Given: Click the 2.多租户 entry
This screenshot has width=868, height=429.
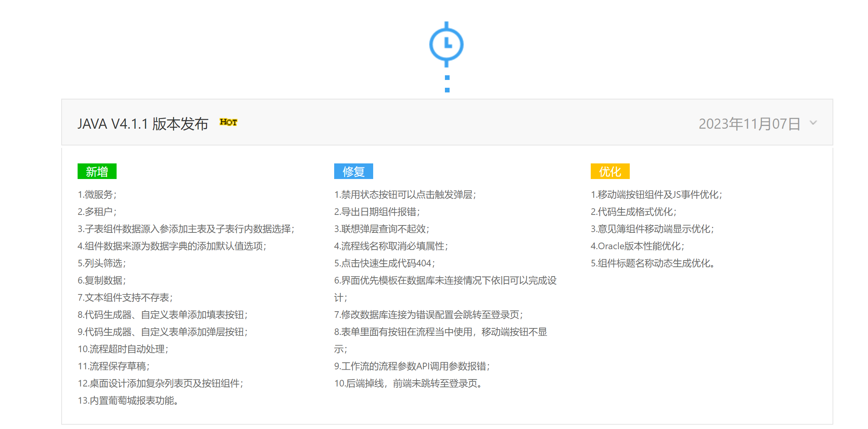Looking at the screenshot, I should [x=97, y=212].
